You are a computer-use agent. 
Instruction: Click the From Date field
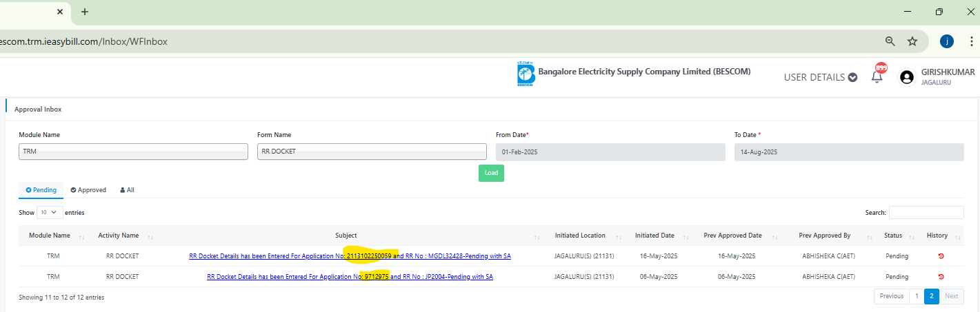610,152
